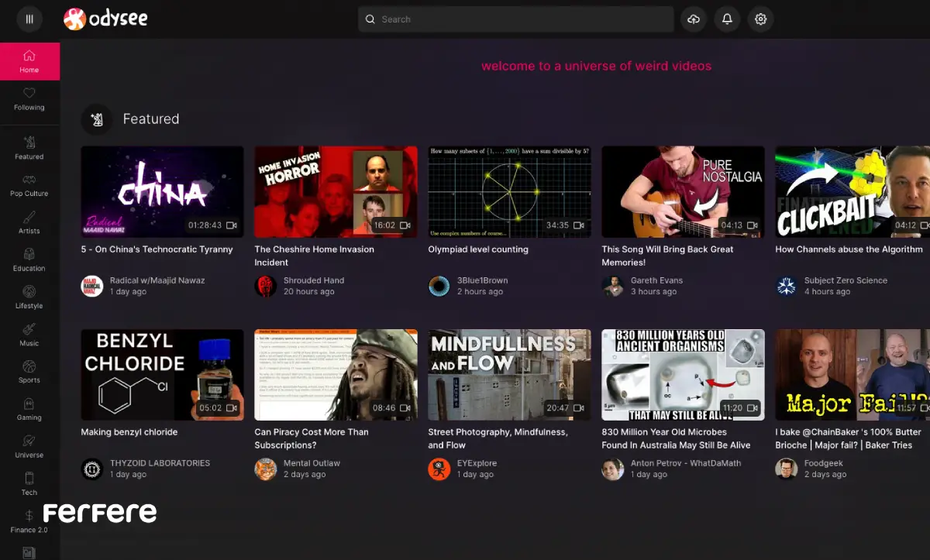Toggle the sidebar hamburger menu button
The image size is (930, 560).
(29, 19)
